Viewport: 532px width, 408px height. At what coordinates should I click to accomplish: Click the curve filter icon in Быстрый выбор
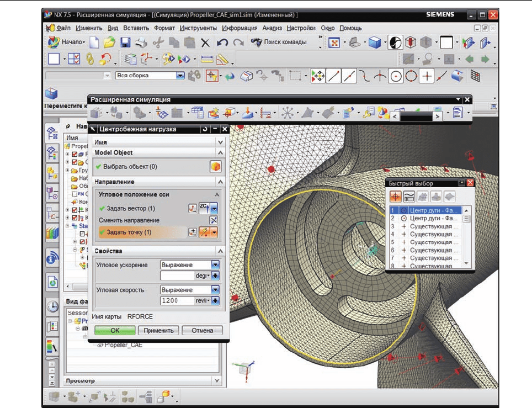coord(409,196)
